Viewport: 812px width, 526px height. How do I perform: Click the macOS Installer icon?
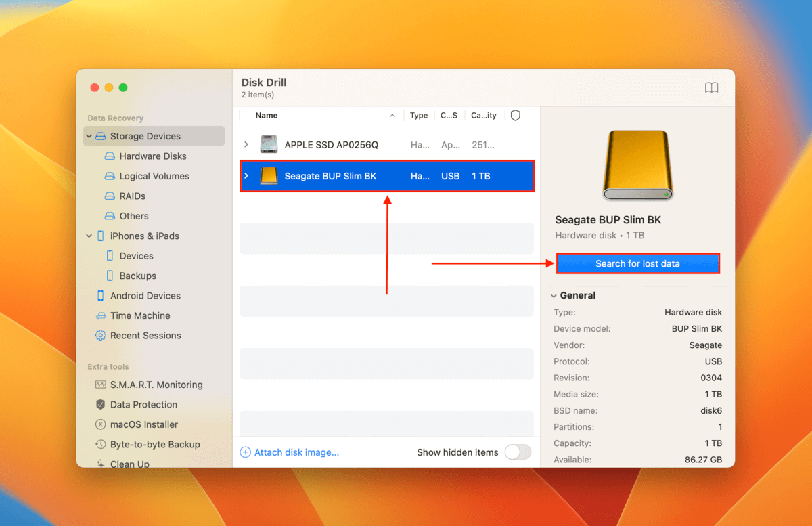[101, 424]
